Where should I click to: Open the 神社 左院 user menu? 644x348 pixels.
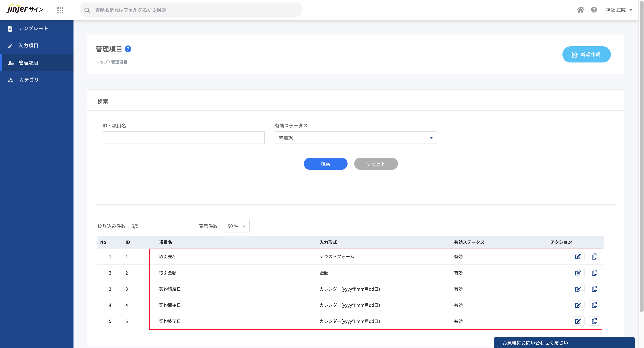(x=619, y=10)
